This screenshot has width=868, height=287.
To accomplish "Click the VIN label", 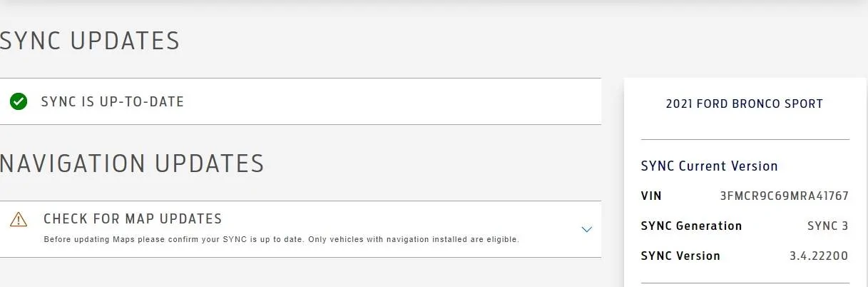I will click(x=651, y=196).
